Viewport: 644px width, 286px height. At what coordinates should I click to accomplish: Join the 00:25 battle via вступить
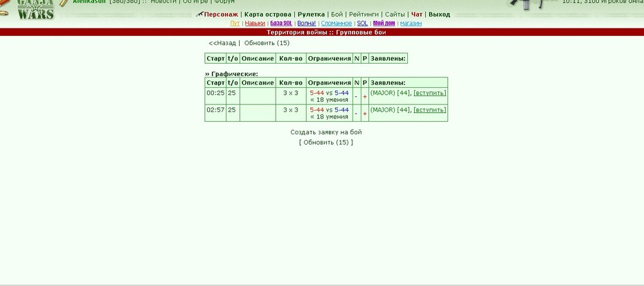429,93
